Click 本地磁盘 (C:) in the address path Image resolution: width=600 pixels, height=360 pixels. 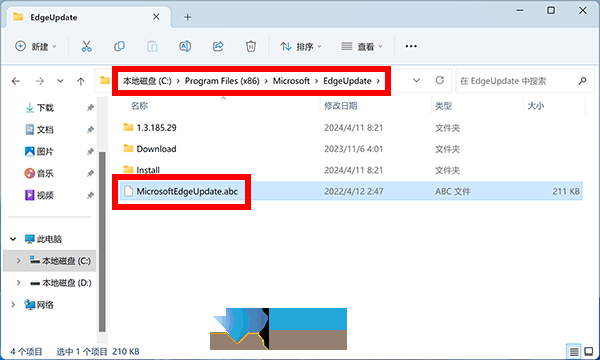pos(147,81)
